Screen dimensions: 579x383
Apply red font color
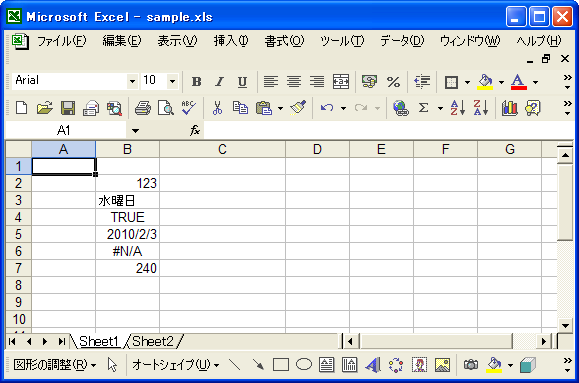tap(518, 82)
